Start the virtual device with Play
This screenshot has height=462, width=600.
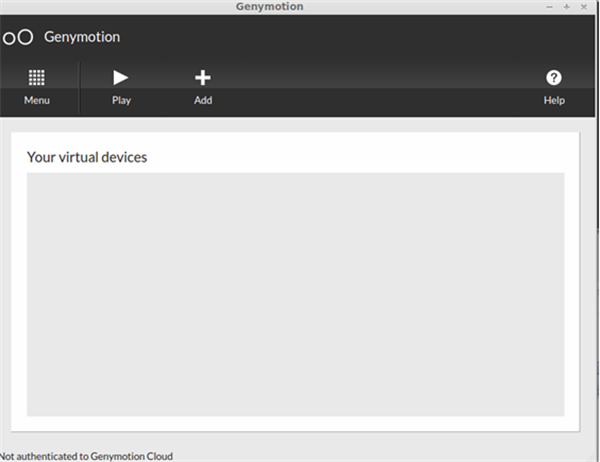click(121, 78)
